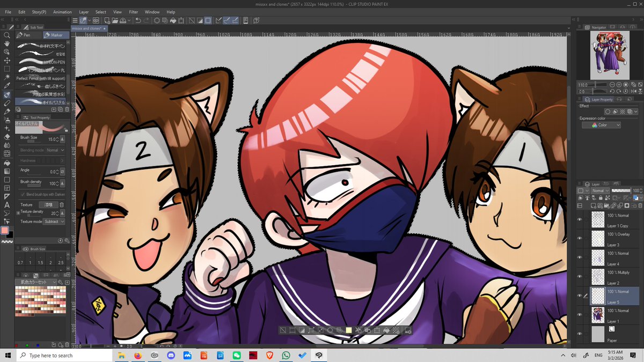Select the Auto select magic wand tool
The height and width of the screenshot is (362, 644).
click(x=7, y=77)
